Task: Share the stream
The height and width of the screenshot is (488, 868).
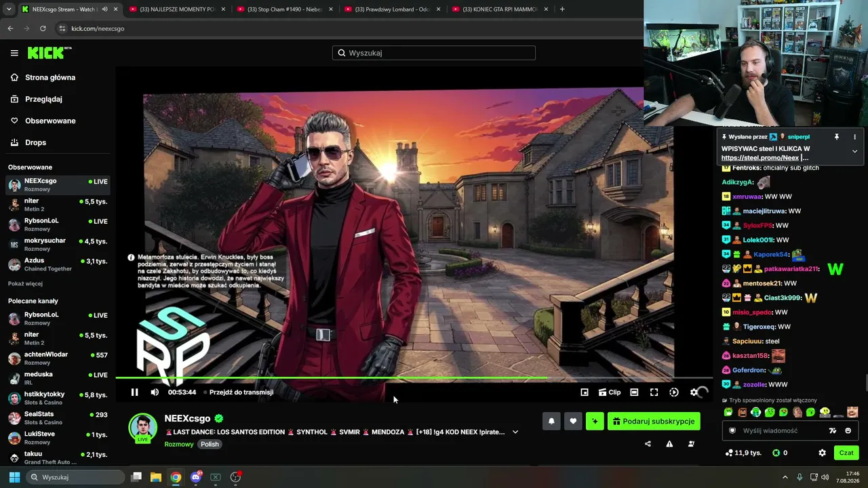Action: click(x=648, y=444)
